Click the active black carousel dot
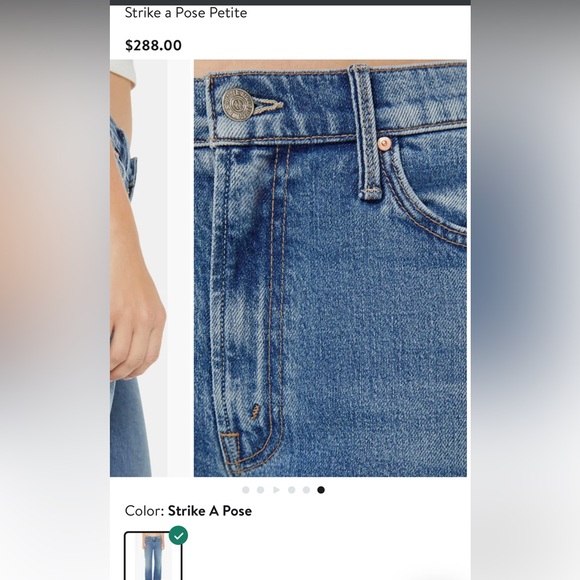Viewport: 580px width, 580px height. [321, 490]
